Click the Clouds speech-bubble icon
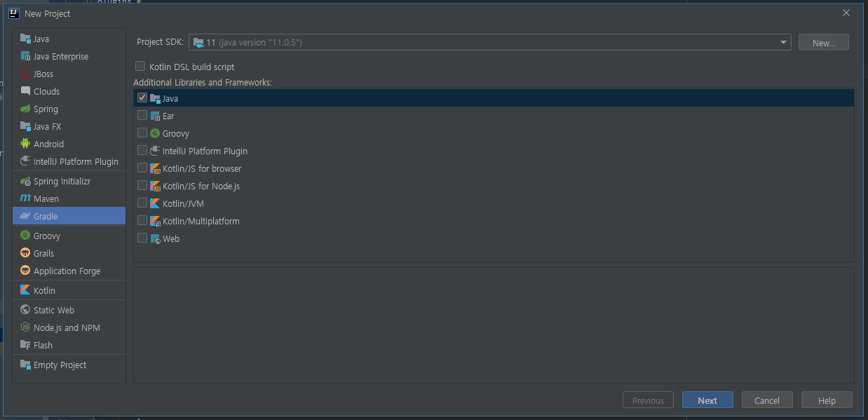 [x=25, y=91]
